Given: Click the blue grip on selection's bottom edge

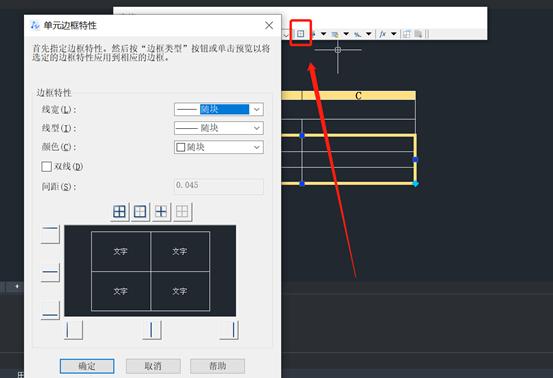Looking at the screenshot, I should tap(302, 184).
